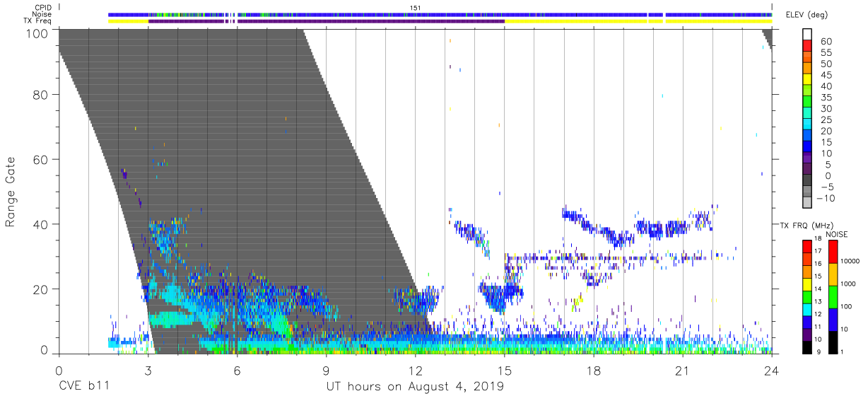
Task: Click the x-axis tick label '6'
Action: click(x=237, y=370)
